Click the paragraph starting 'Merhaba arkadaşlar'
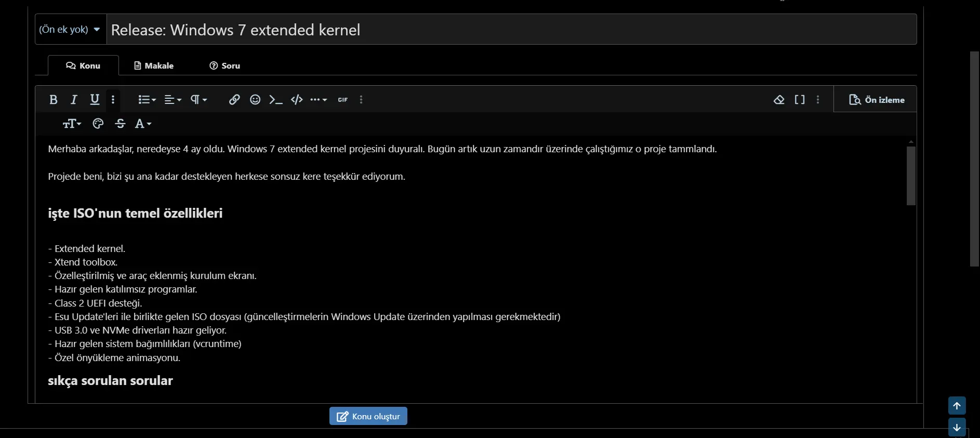 coord(382,149)
